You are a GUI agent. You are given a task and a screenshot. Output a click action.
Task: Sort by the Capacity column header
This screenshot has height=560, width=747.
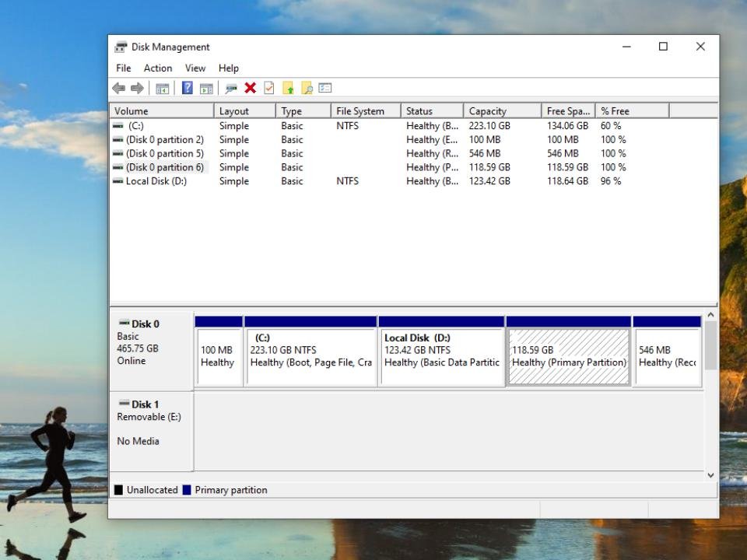[x=503, y=111]
